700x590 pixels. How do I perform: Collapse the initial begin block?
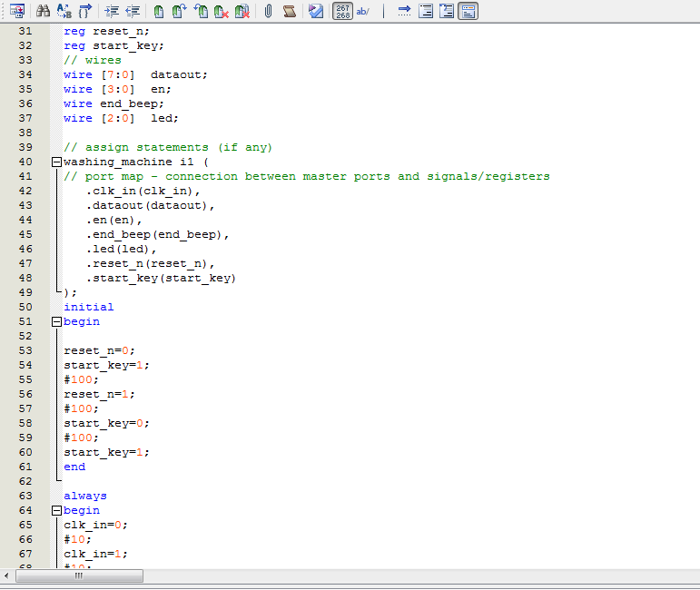point(56,321)
